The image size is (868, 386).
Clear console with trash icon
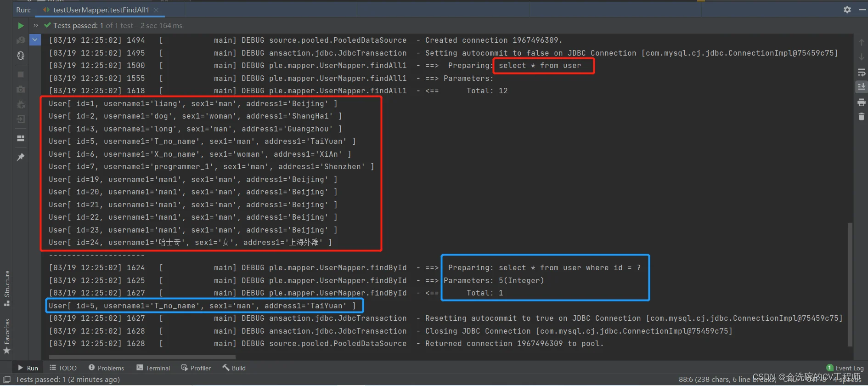[861, 117]
